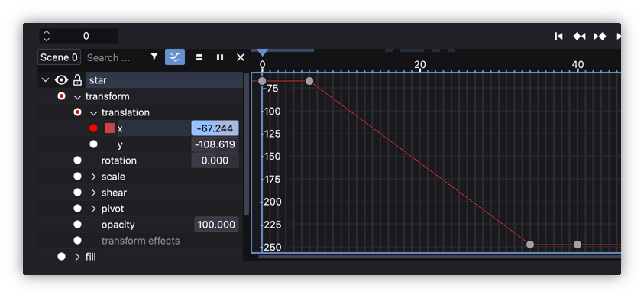
Task: Toggle the red keyframe dot for x
Action: [94, 128]
